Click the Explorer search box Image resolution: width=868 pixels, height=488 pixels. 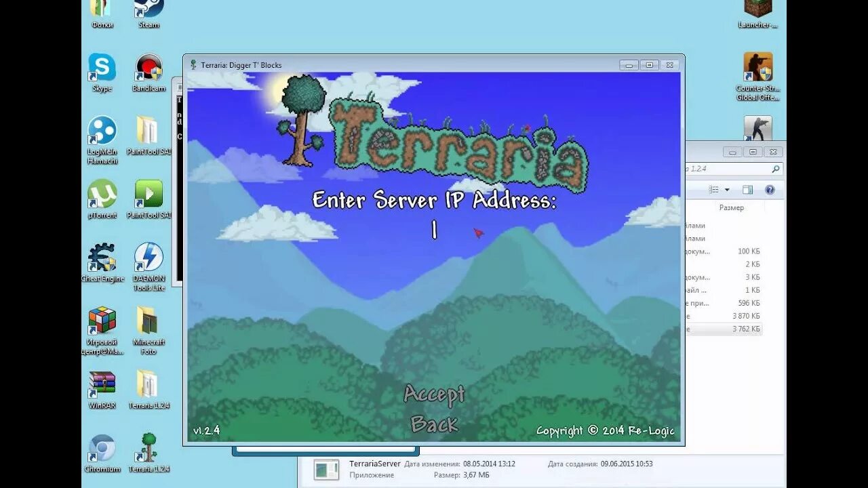pos(734,169)
